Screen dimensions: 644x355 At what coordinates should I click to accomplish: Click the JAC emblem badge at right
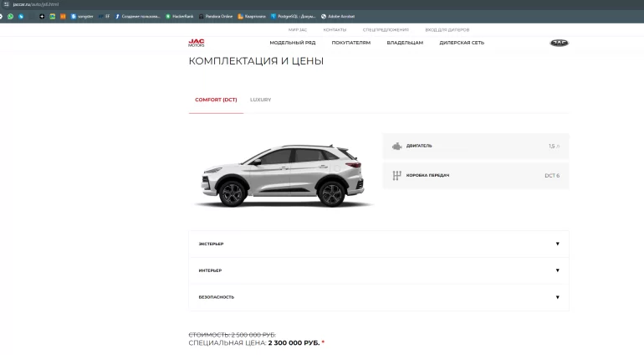pyautogui.click(x=558, y=43)
